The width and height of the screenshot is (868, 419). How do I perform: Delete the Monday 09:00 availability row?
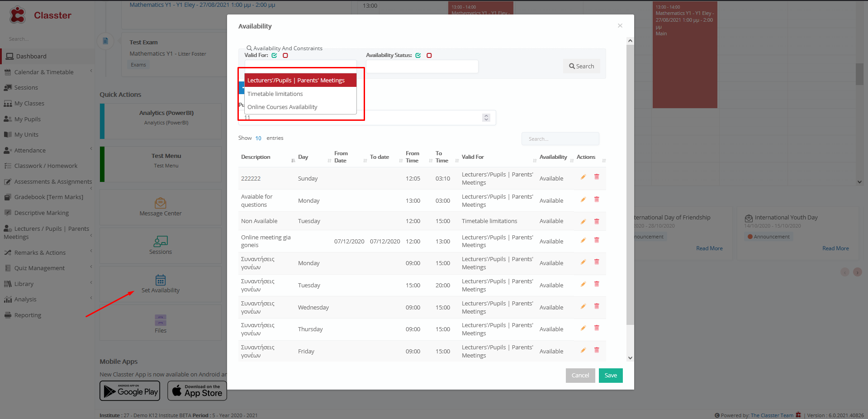point(597,262)
